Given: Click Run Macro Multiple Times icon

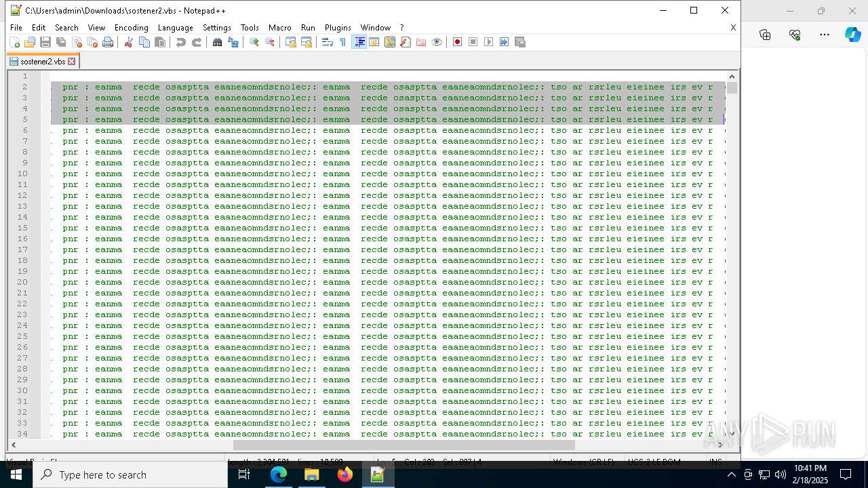Looking at the screenshot, I should (504, 42).
